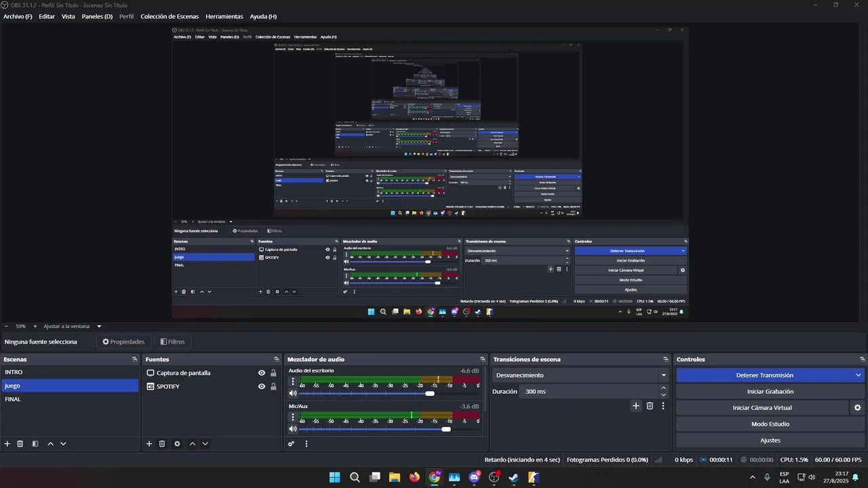Open Colección de Escenas menu
The image size is (868, 488).
tap(170, 16)
